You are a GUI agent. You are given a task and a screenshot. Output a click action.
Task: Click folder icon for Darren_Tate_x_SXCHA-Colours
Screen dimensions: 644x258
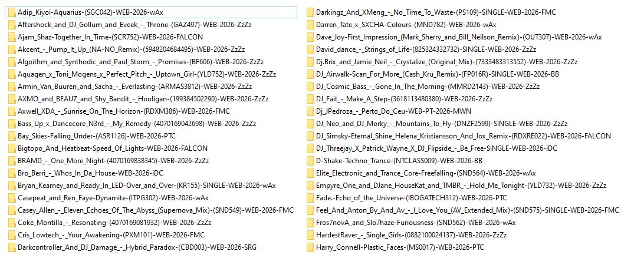pos(310,25)
